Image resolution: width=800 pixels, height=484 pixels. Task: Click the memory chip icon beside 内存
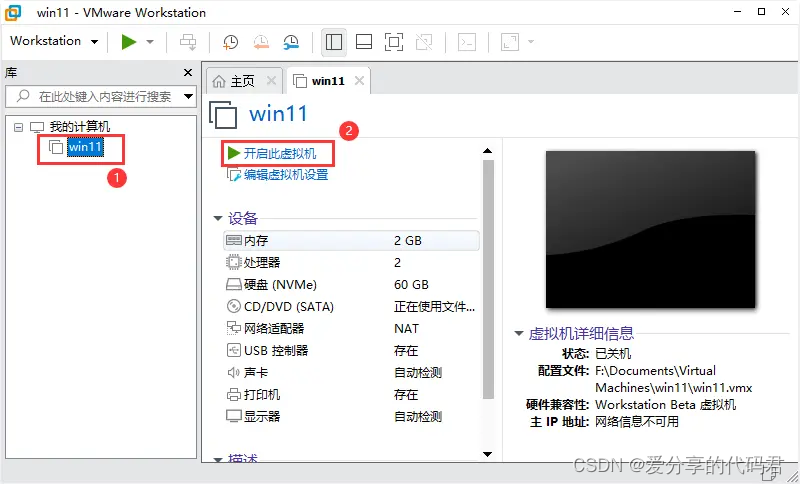pos(234,240)
